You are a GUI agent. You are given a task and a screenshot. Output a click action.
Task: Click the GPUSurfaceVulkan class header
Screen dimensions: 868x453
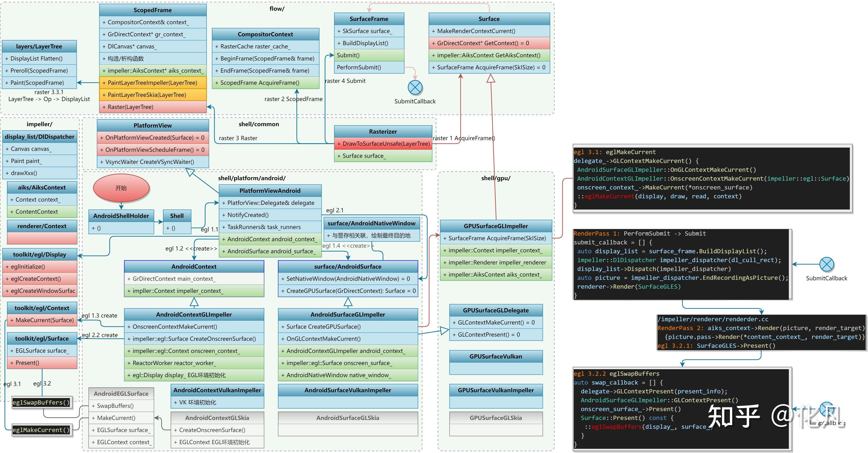tap(496, 356)
